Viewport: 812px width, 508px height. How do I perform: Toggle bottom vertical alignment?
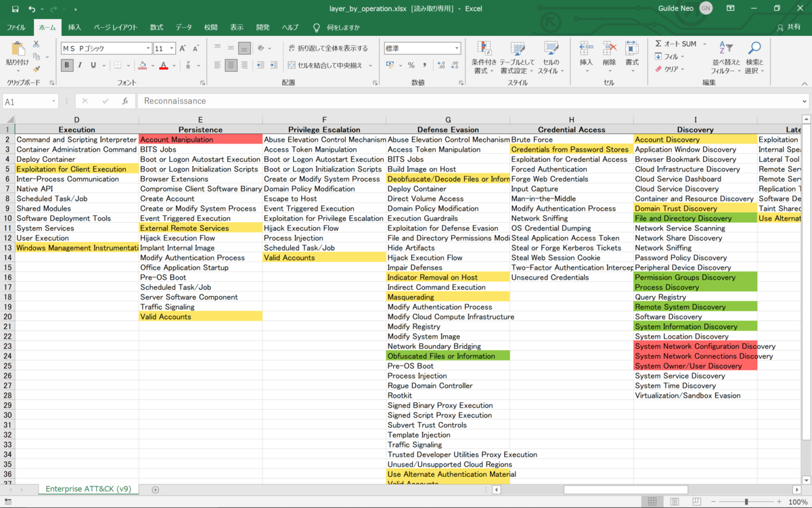click(x=244, y=48)
